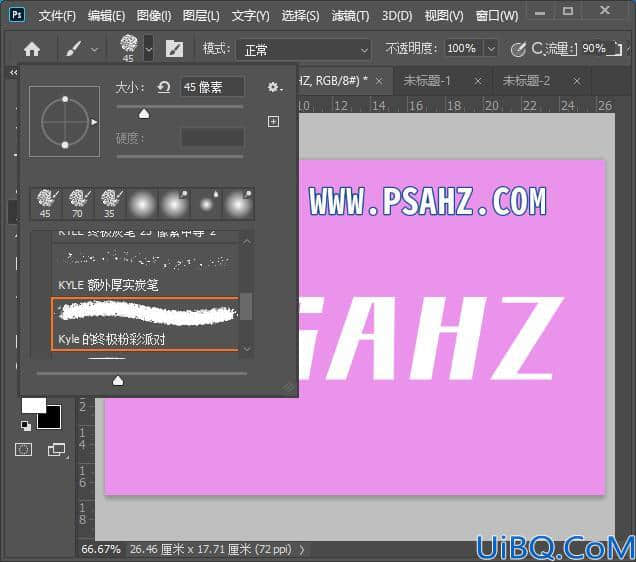
Task: Open the blending mode 正常 dropdown
Action: pos(303,49)
